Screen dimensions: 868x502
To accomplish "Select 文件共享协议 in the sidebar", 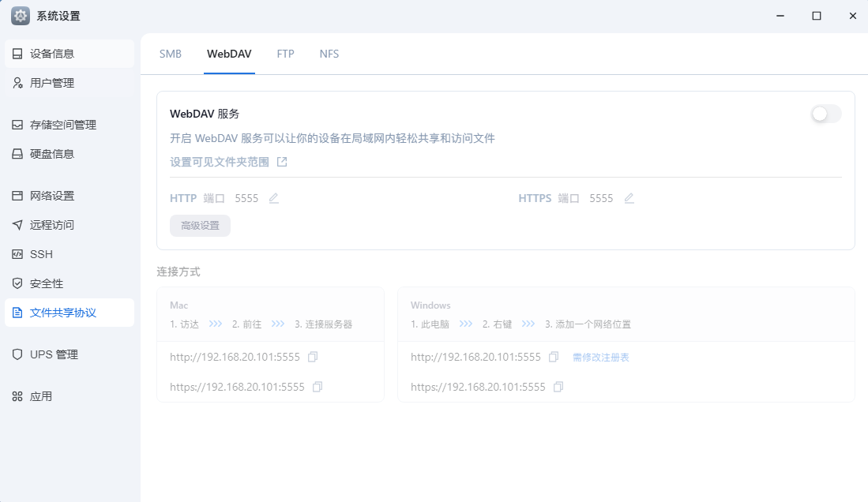I will point(70,313).
